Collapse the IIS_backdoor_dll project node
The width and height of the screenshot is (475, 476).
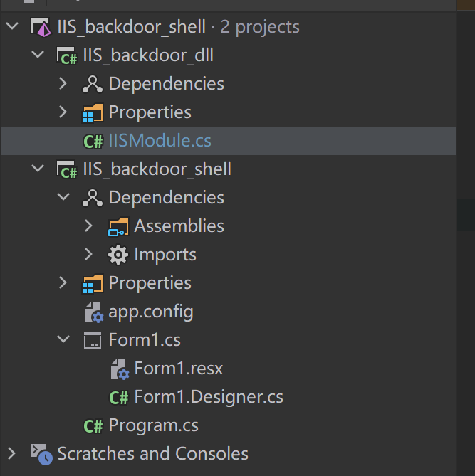[38, 55]
